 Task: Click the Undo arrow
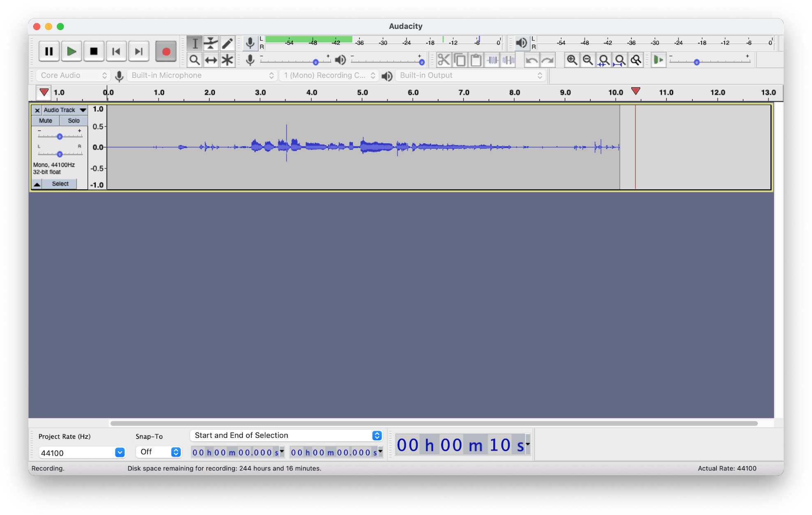531,60
